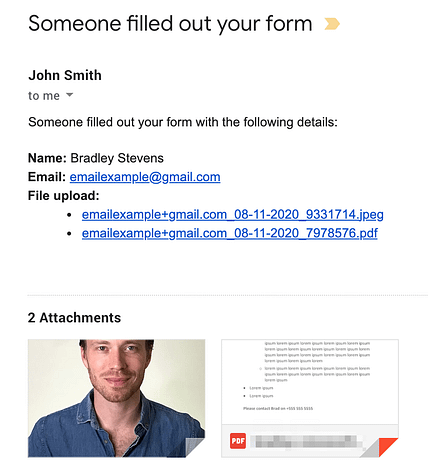
Task: Click the "following details" intro sentence
Action: [x=183, y=122]
